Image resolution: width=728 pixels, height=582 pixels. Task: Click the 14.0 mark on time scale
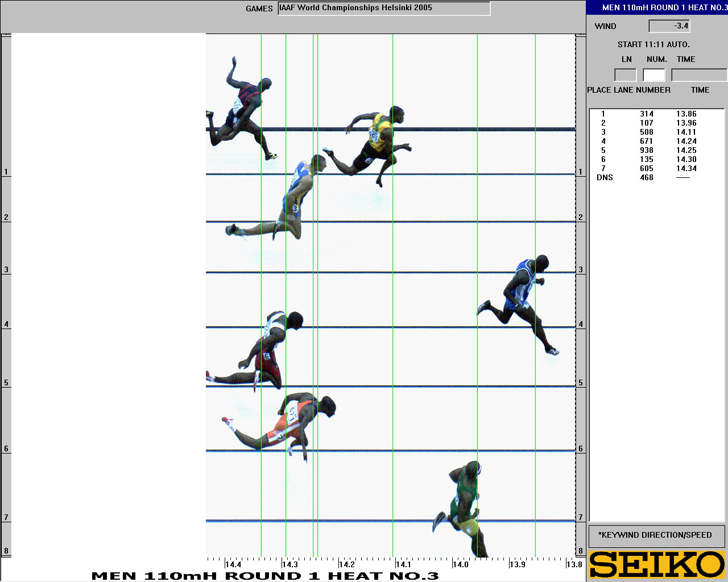coord(460,564)
